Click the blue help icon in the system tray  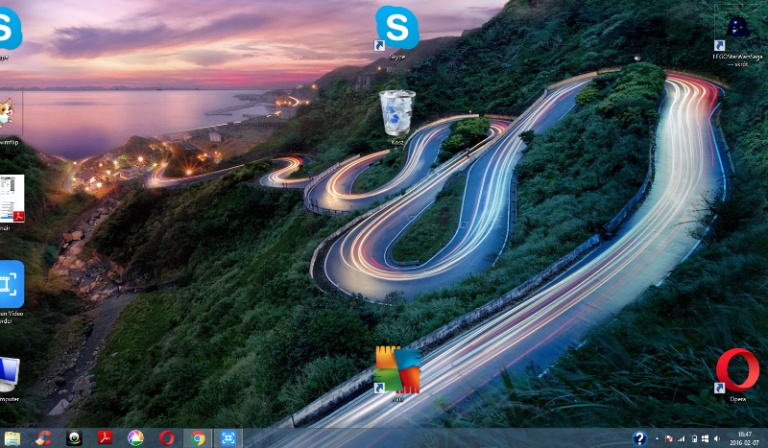tap(639, 438)
